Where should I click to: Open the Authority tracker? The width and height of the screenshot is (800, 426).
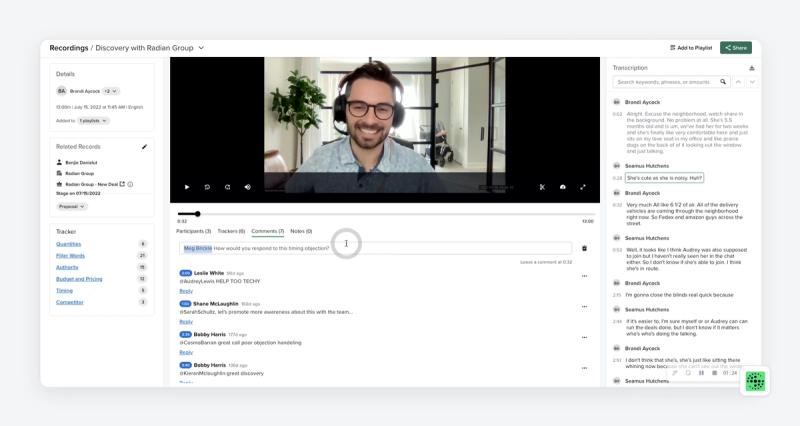click(67, 267)
